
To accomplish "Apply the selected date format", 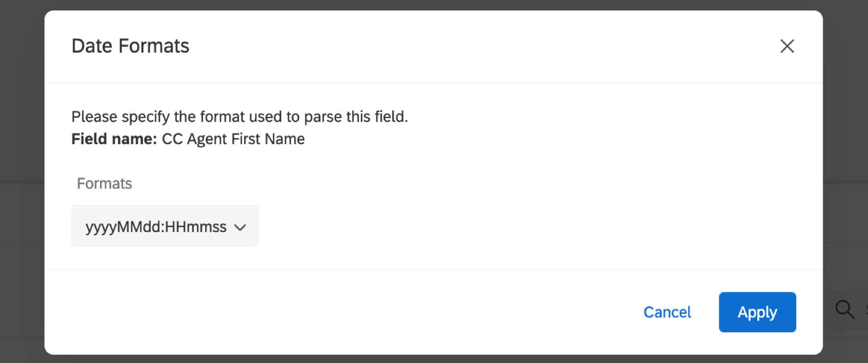I will [757, 312].
